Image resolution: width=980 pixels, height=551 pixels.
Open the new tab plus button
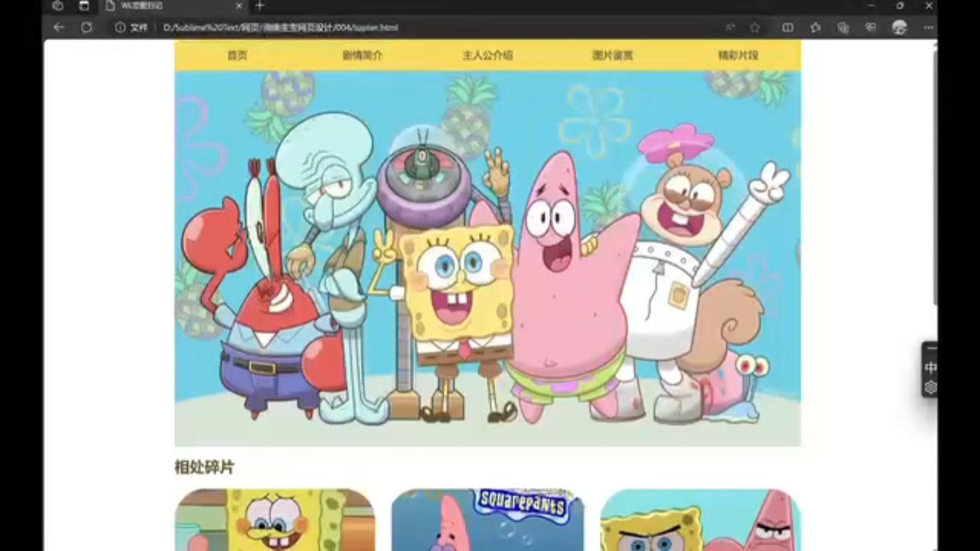(260, 6)
